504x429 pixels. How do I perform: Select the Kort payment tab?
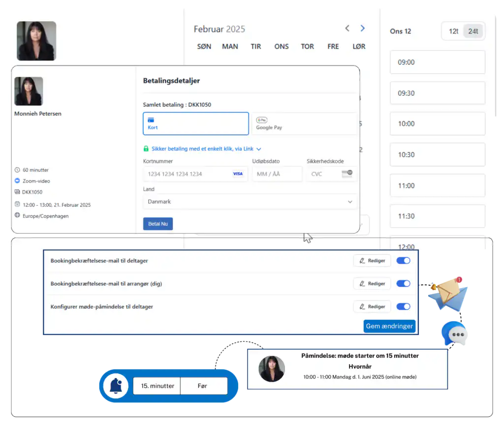click(x=195, y=123)
